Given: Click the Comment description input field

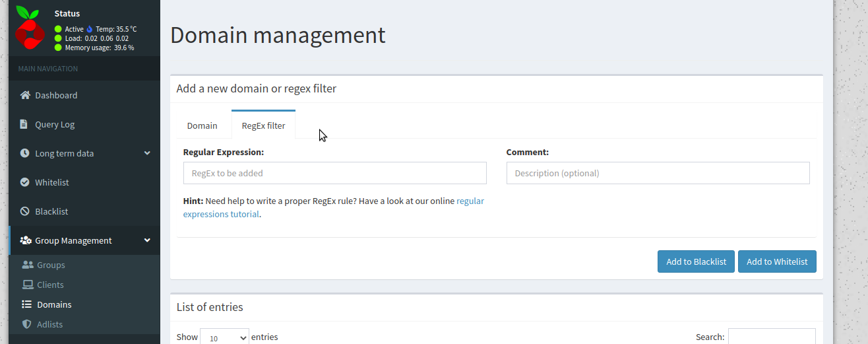Looking at the screenshot, I should (x=658, y=173).
